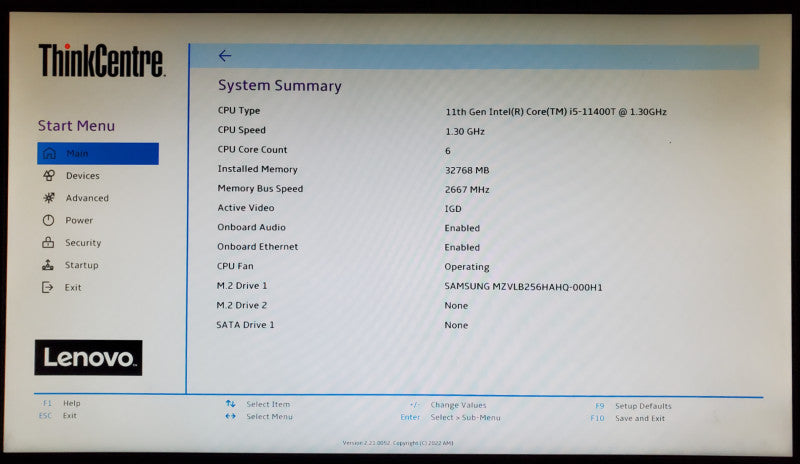Click the Lenovo logo
Viewport: 800px width, 464px height.
tap(88, 358)
